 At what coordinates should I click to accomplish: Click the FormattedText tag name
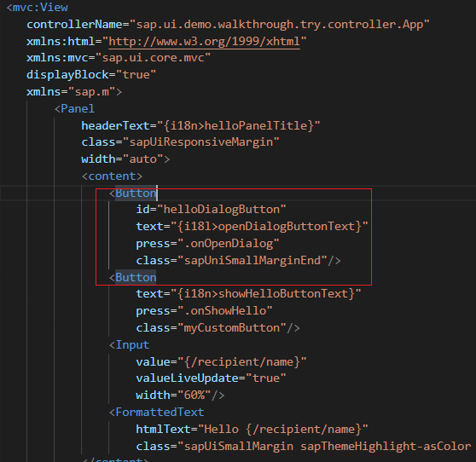tap(160, 412)
